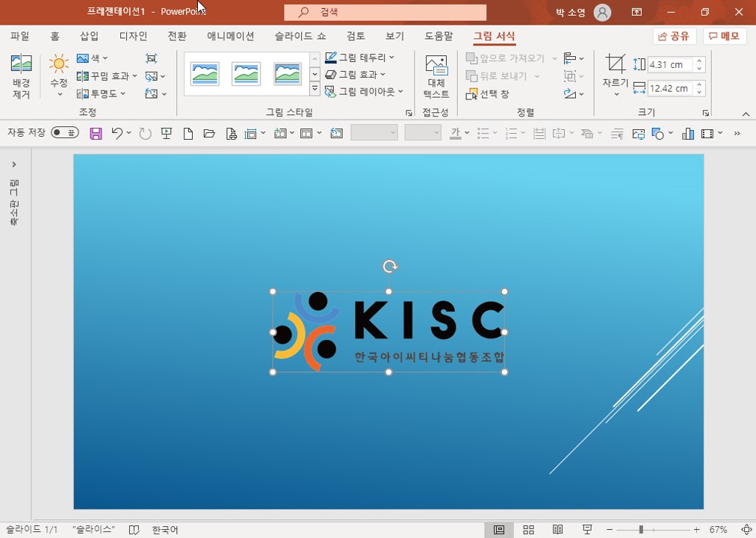Click the more quick toolbar commands chevrons
The image size is (756, 538).
(737, 134)
